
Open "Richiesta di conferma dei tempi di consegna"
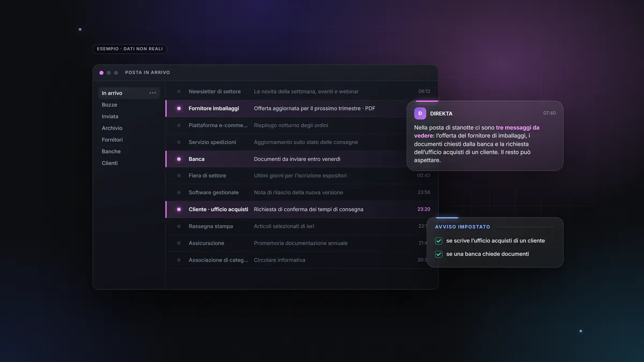[302, 209]
